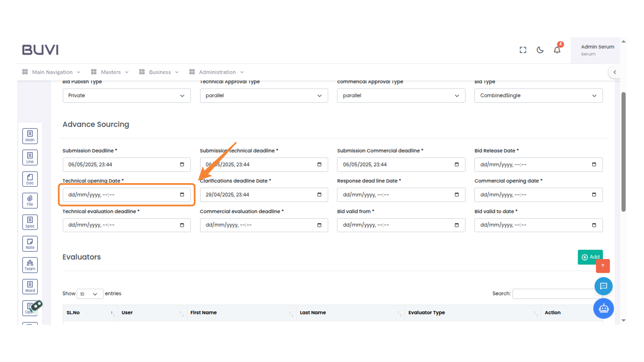Open the File attachments sidebar icon
This screenshot has width=644, height=362.
point(30,200)
